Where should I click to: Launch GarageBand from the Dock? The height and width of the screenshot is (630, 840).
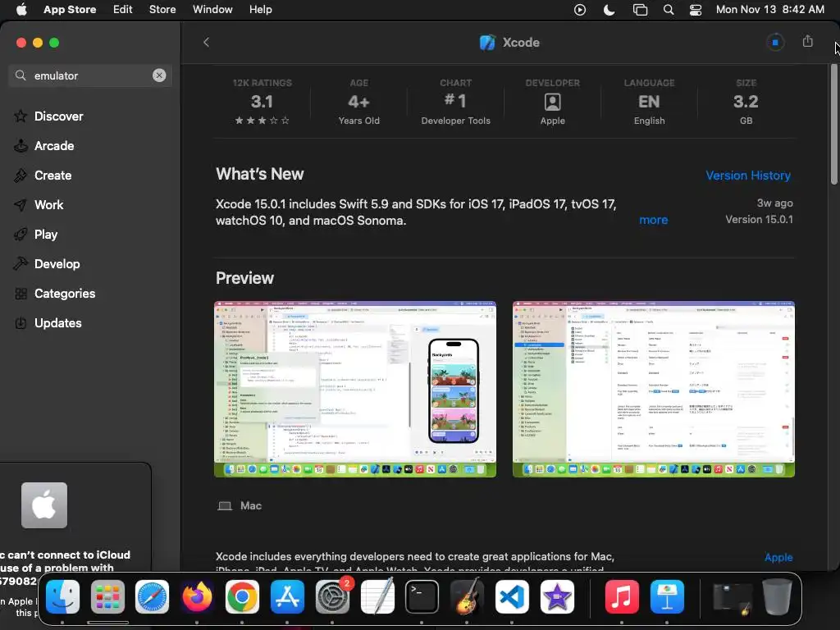point(467,596)
